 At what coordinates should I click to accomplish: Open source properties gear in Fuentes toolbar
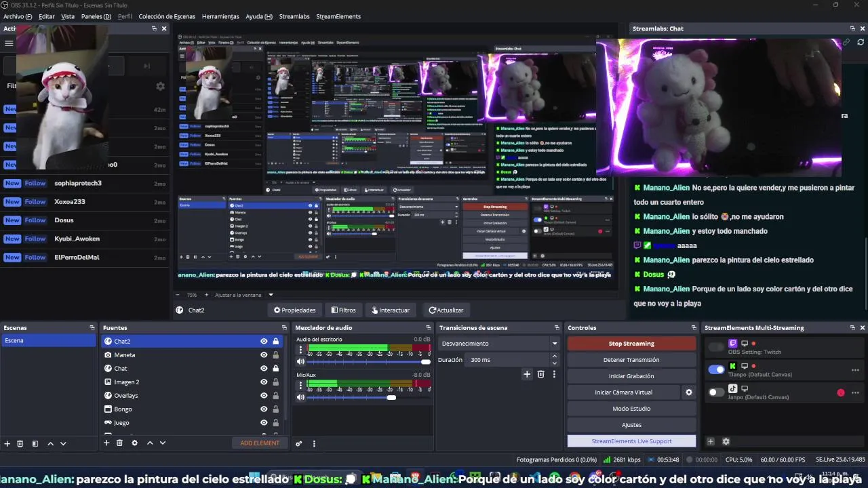[x=134, y=443]
